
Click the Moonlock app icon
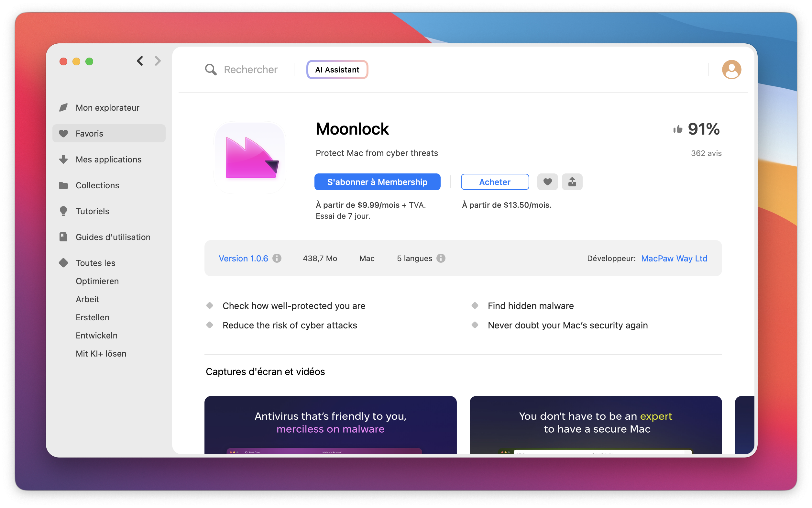click(x=250, y=157)
